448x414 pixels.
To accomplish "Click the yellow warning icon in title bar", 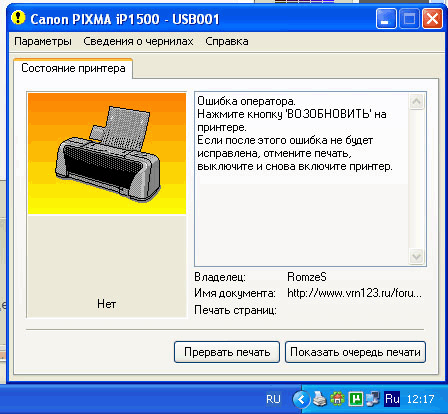I will (18, 18).
